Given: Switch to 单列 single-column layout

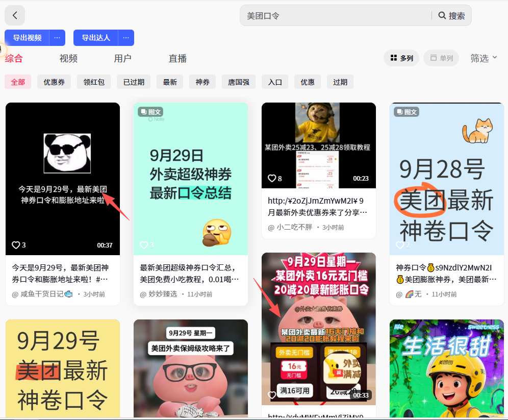Looking at the screenshot, I should 441,58.
